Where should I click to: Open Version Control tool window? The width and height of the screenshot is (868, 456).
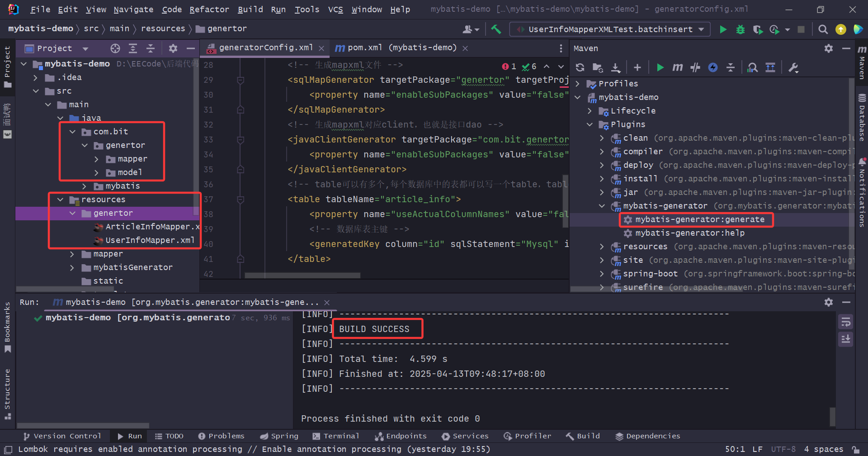coord(62,436)
